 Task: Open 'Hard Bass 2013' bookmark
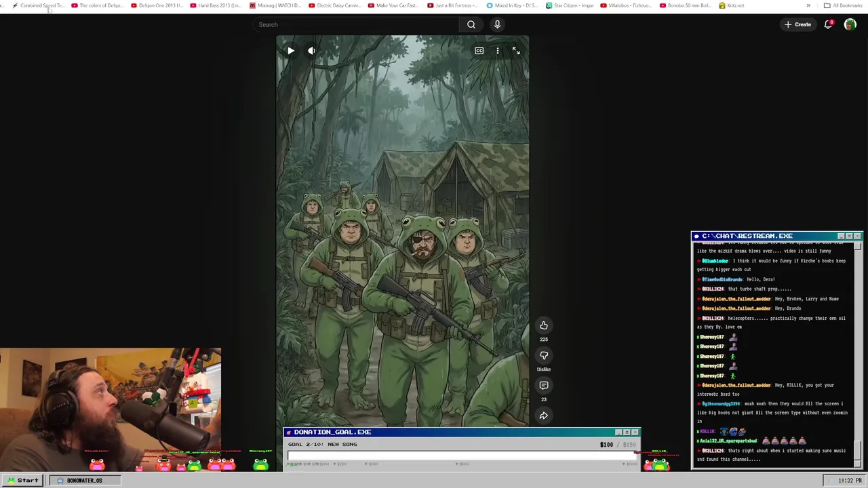coord(216,5)
